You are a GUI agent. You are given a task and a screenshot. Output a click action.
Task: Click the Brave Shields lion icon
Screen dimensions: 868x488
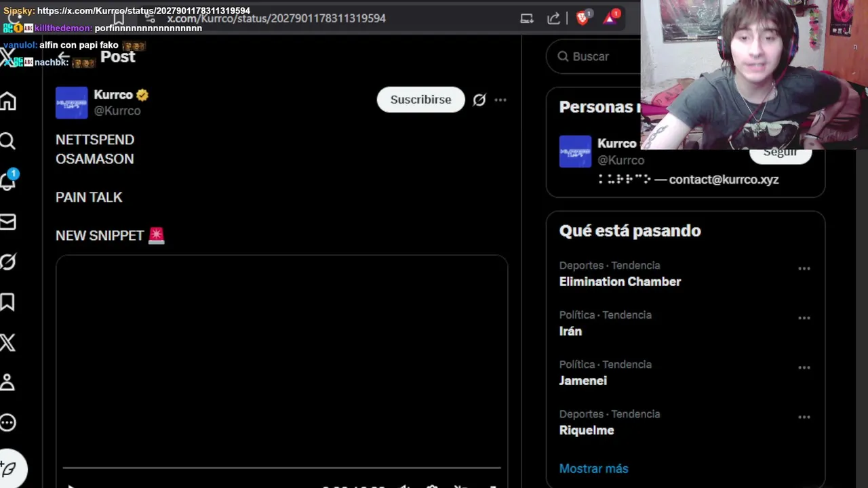tap(582, 18)
